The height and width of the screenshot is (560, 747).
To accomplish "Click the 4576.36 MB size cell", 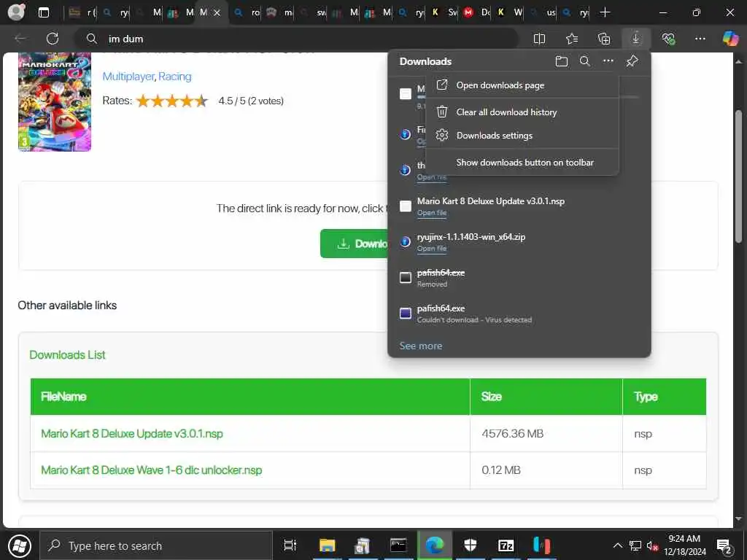I will coord(546,433).
